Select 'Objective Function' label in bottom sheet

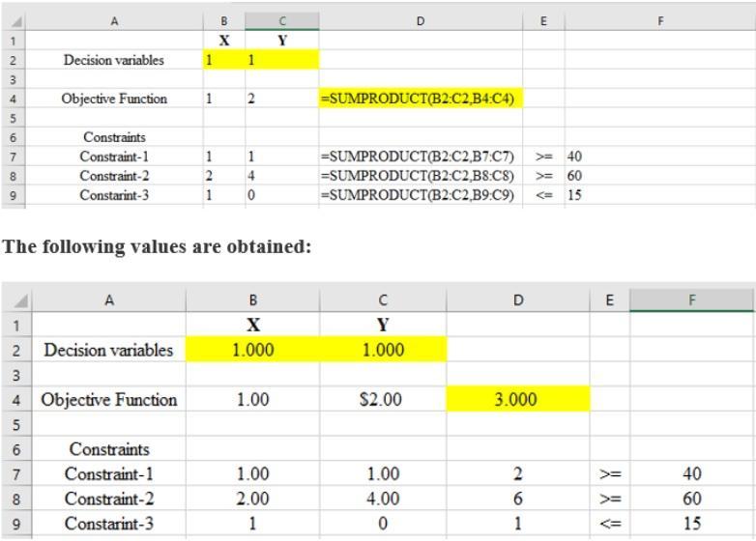(x=109, y=399)
